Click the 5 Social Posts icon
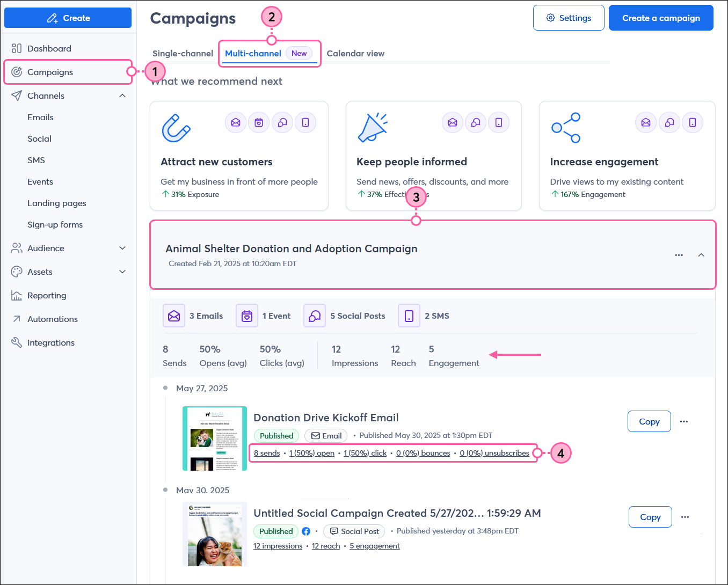Image resolution: width=728 pixels, height=585 pixels. (314, 316)
